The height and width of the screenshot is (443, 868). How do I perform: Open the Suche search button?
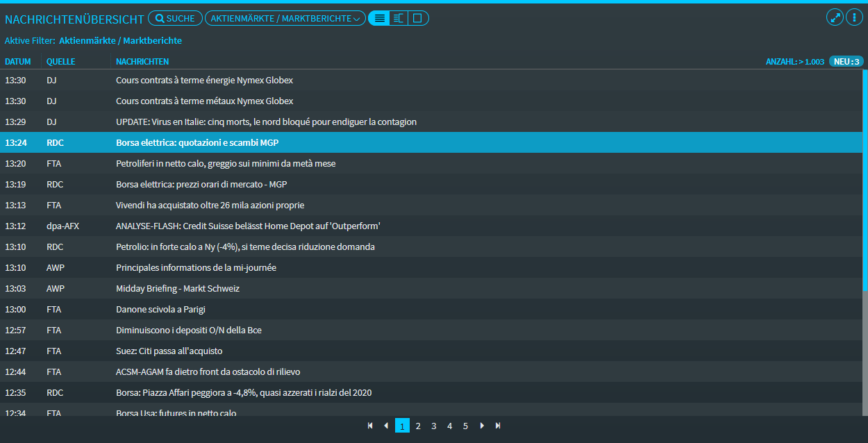[175, 19]
